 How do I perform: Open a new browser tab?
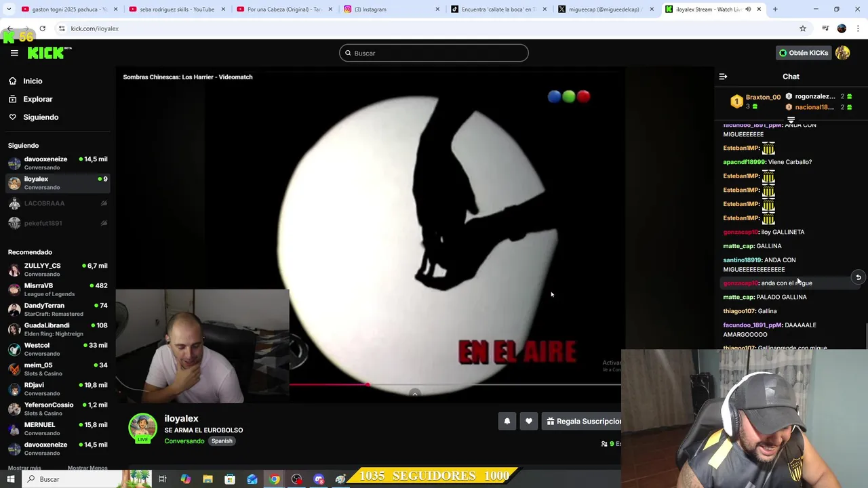pyautogui.click(x=775, y=9)
